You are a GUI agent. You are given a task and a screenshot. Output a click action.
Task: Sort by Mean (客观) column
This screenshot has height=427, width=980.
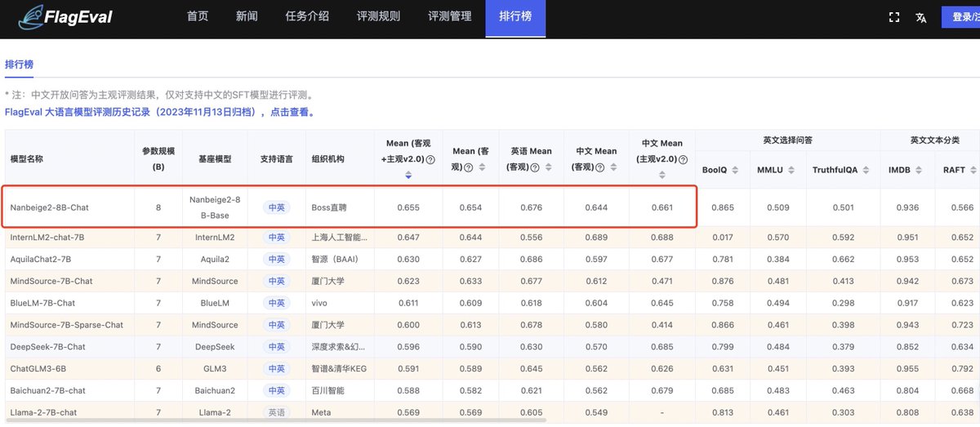point(481,167)
